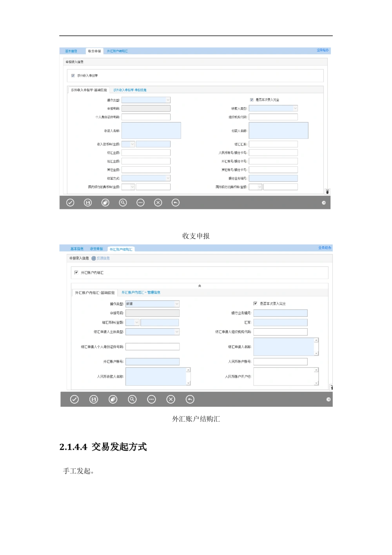This screenshot has height=555, width=392.
Task: Toggle the 外汇账户内结汇 checkbox
Action: 76,273
